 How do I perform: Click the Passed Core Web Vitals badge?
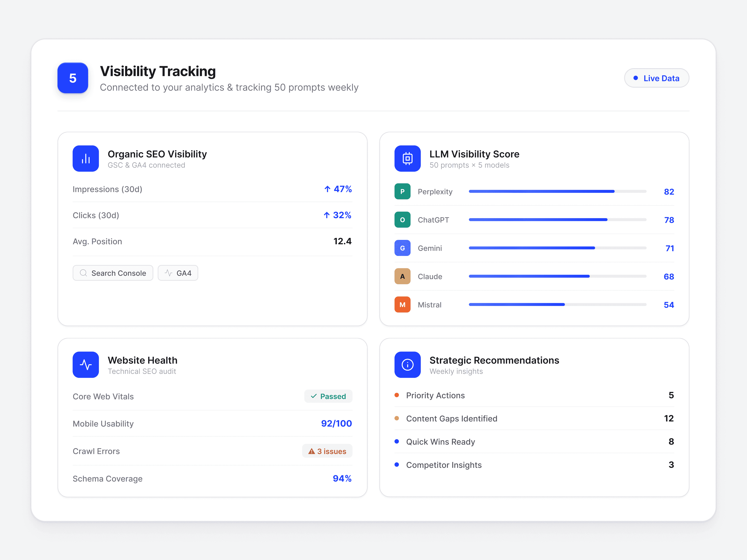tap(328, 396)
